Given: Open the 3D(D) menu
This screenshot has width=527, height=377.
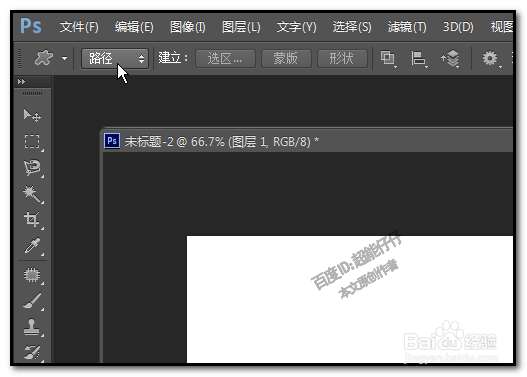Looking at the screenshot, I should tap(458, 27).
